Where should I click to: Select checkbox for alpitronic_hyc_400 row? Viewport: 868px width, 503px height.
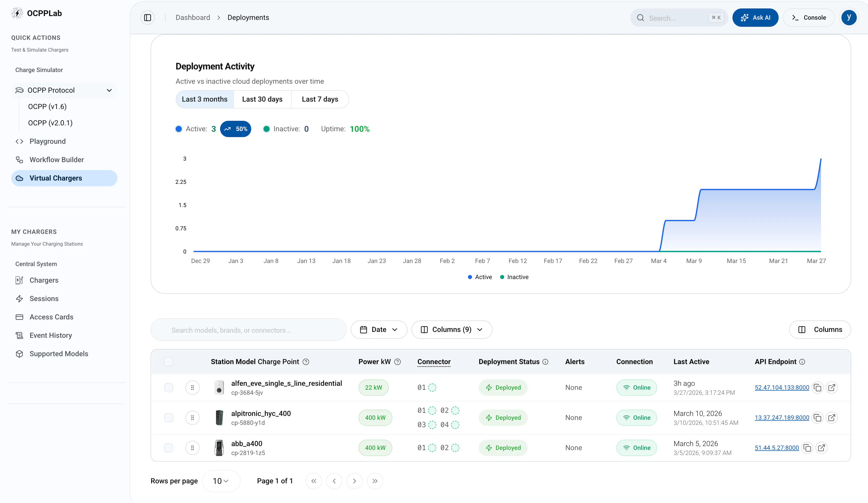[x=168, y=417]
